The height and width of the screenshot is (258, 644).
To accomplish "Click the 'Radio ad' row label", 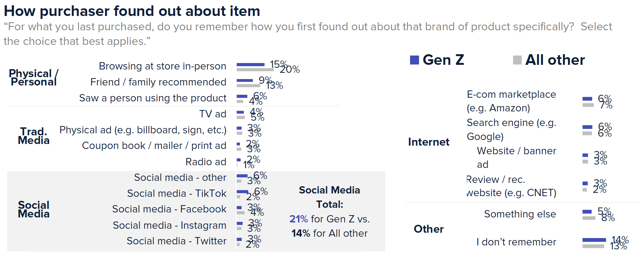I will coord(206,162).
